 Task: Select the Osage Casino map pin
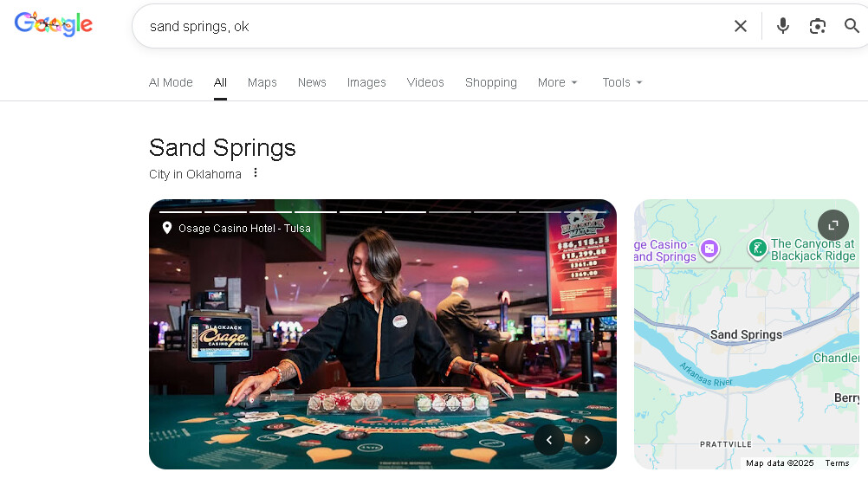click(x=709, y=249)
